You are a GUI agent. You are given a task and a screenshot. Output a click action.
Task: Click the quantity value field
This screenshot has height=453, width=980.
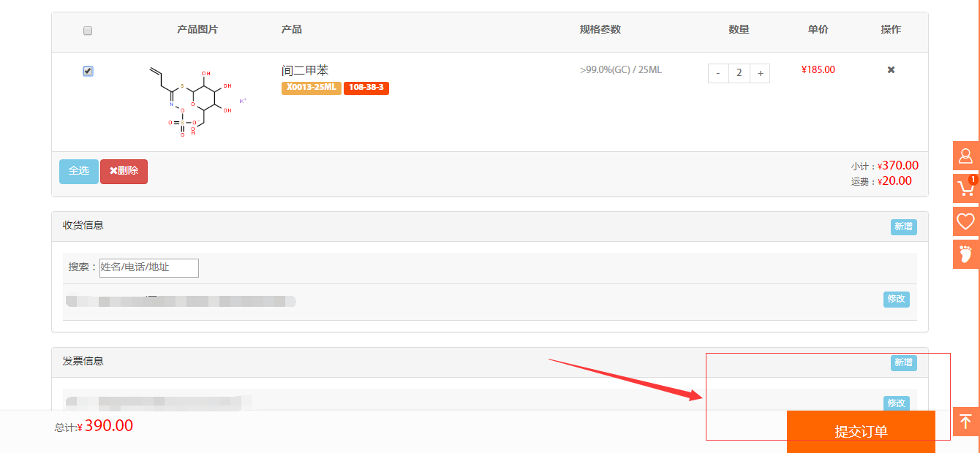739,73
